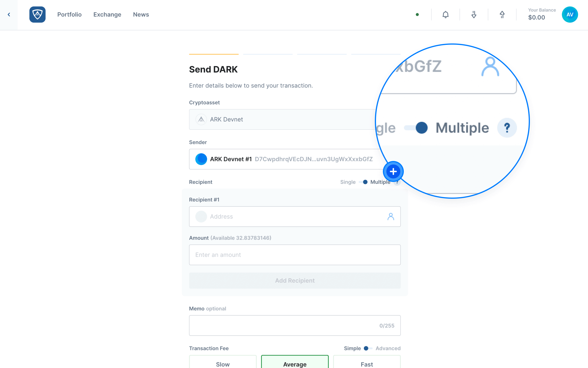Click the send up-arrow icon
Viewport: 588px width, 368px height.
tap(502, 14)
